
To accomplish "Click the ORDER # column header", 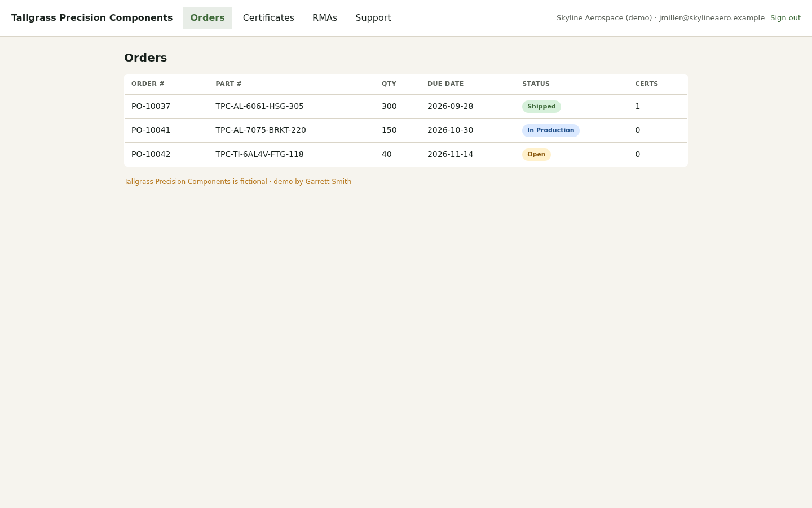I will [148, 84].
